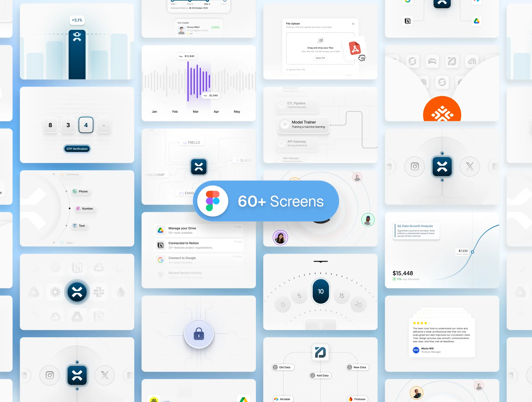The height and width of the screenshot is (402, 532).
Task: Click the Slack icon in the app icon grid
Action: (99, 292)
